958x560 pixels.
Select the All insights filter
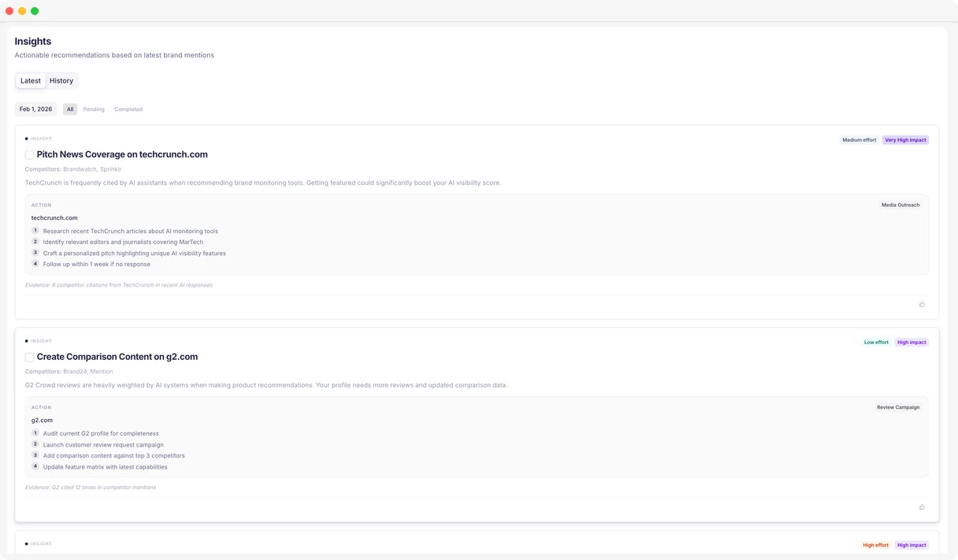[x=69, y=109]
